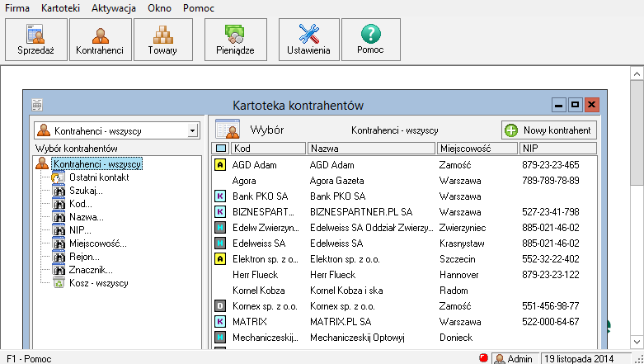Click the Wybór icon in the list header
Screen dimensions: 644x364
[228, 130]
